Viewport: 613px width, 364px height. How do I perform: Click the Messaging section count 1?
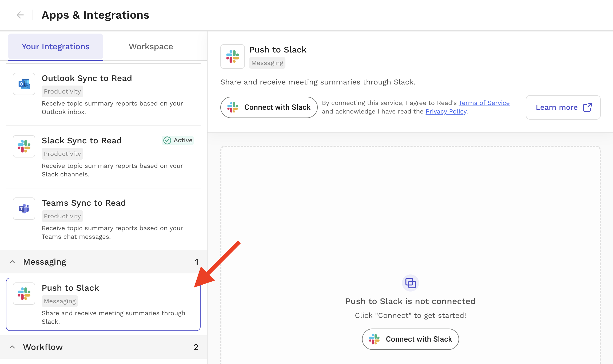click(197, 262)
